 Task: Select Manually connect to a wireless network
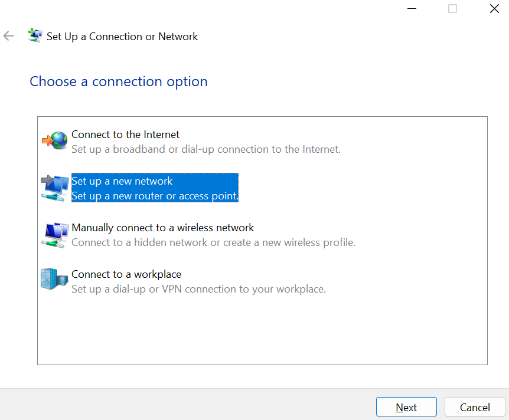pos(162,227)
